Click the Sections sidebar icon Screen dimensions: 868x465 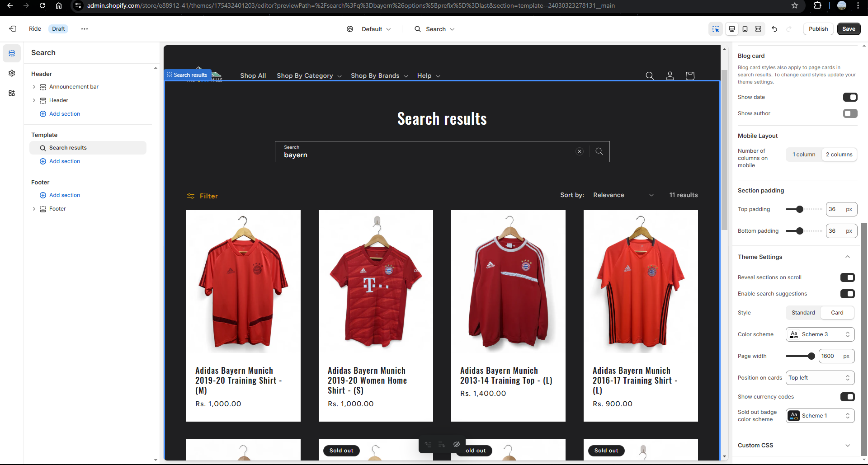[12, 53]
